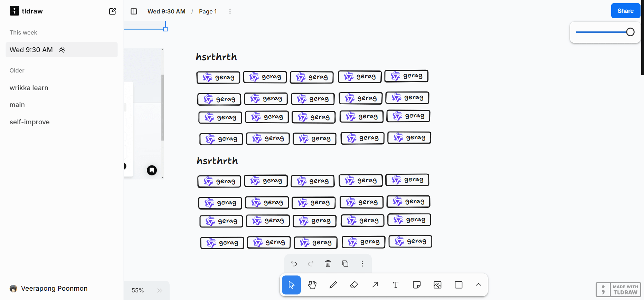Image resolution: width=644 pixels, height=300 pixels.
Task: Select the Hand pan tool
Action: pos(312,285)
